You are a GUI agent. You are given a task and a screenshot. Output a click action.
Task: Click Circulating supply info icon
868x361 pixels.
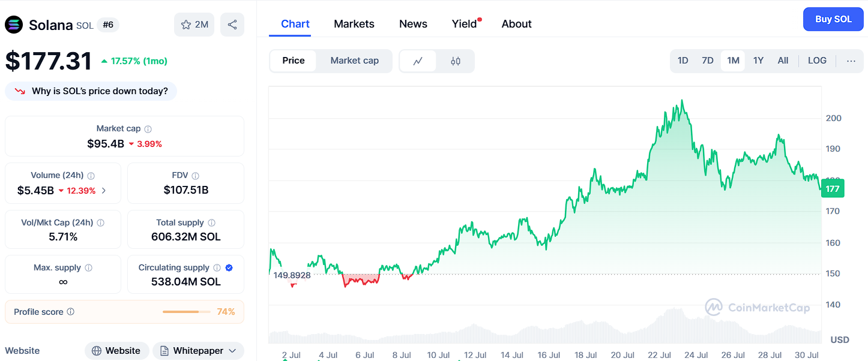point(217,268)
